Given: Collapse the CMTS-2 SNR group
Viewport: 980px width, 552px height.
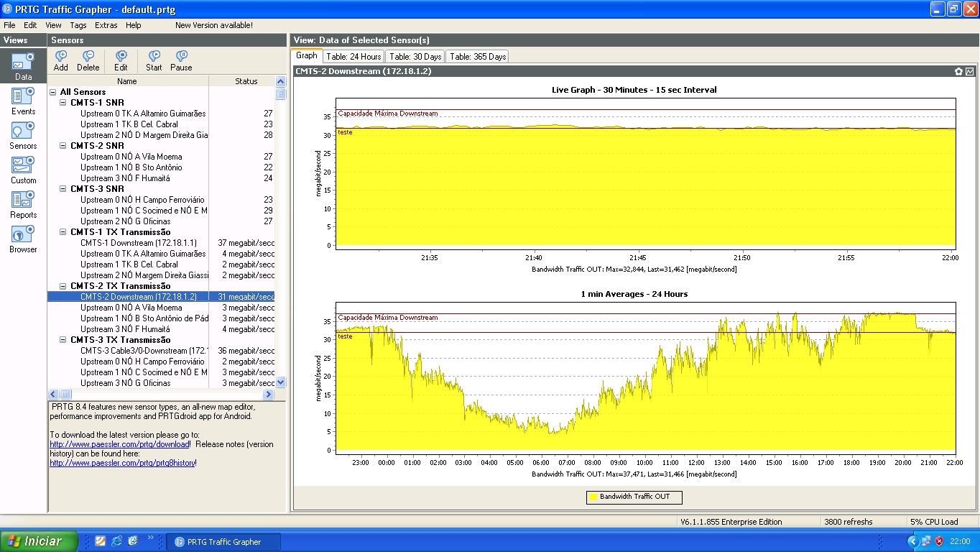Looking at the screenshot, I should coord(63,146).
